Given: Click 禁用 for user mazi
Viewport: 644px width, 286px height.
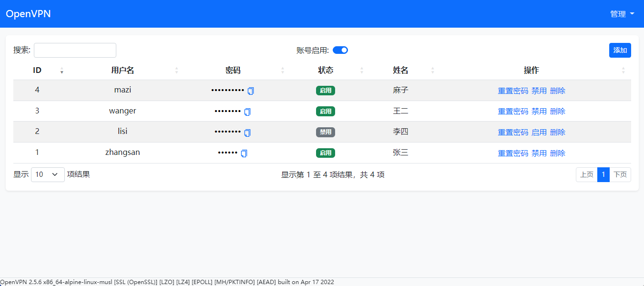Looking at the screenshot, I should (539, 91).
